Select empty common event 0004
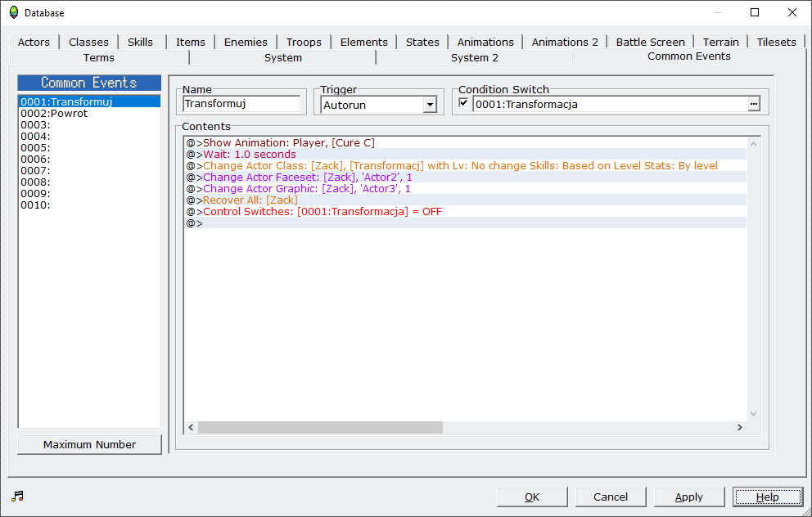The image size is (812, 517). pyautogui.click(x=89, y=136)
